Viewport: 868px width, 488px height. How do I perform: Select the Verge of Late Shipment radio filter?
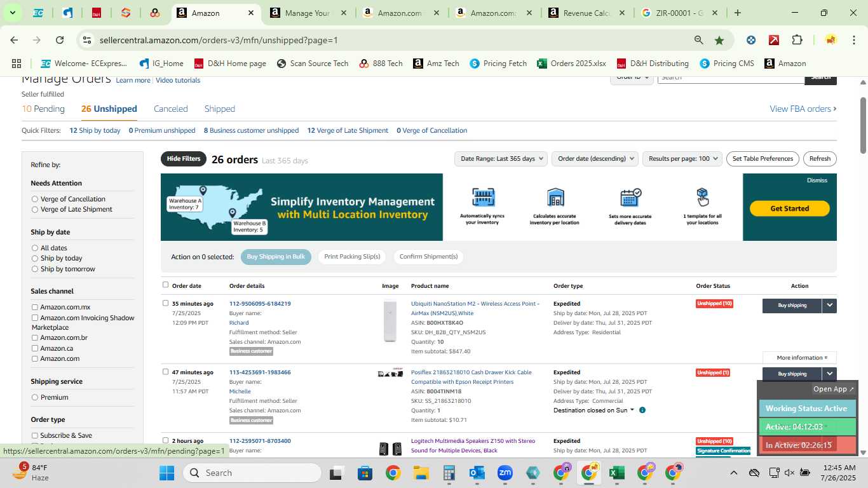click(35, 209)
